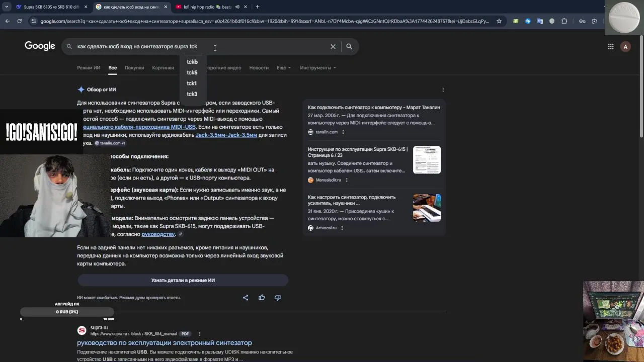Clear the search query with X
The image size is (644, 362).
333,46
